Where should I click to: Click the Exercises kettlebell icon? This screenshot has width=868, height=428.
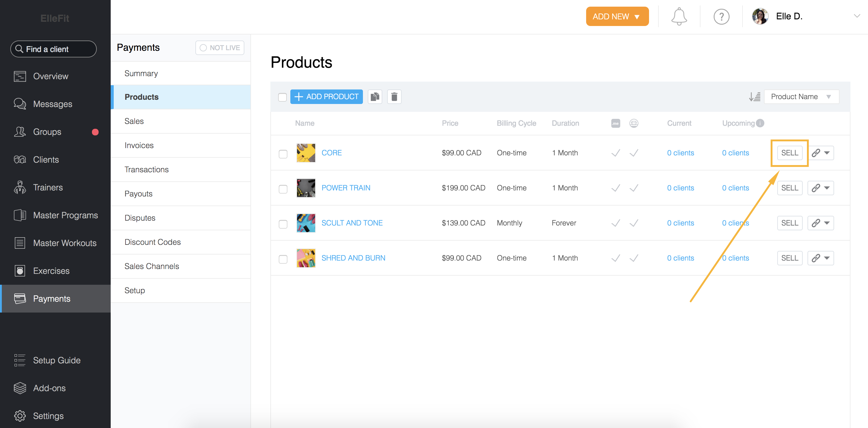click(x=20, y=271)
